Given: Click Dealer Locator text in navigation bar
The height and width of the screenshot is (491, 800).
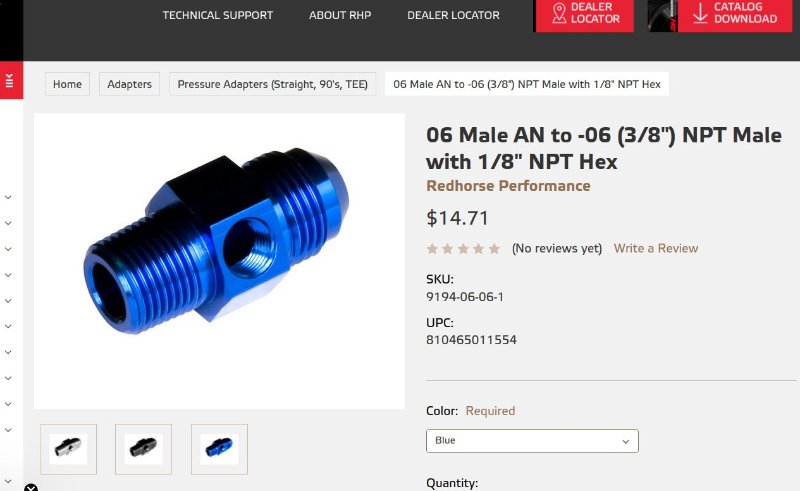Looking at the screenshot, I should pyautogui.click(x=453, y=15).
